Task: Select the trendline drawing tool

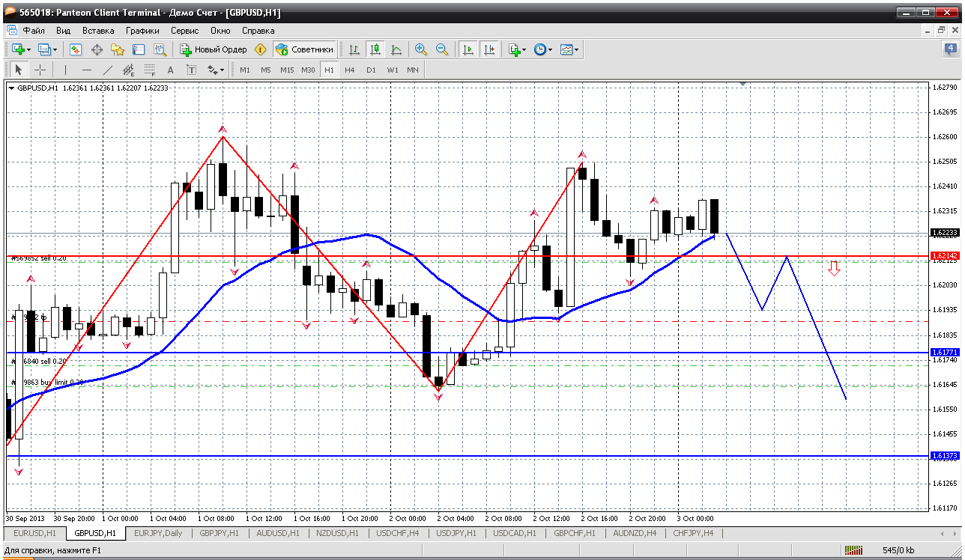Action: (107, 70)
